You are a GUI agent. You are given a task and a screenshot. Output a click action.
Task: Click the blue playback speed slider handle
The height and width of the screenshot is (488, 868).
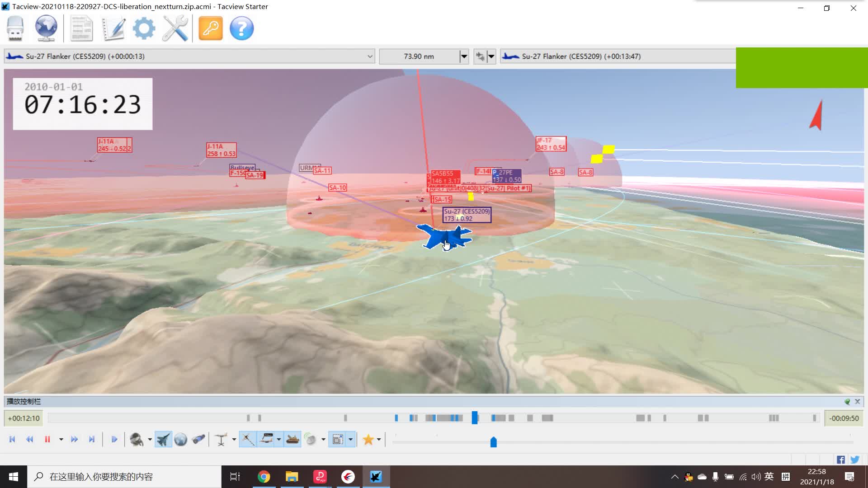[494, 442]
